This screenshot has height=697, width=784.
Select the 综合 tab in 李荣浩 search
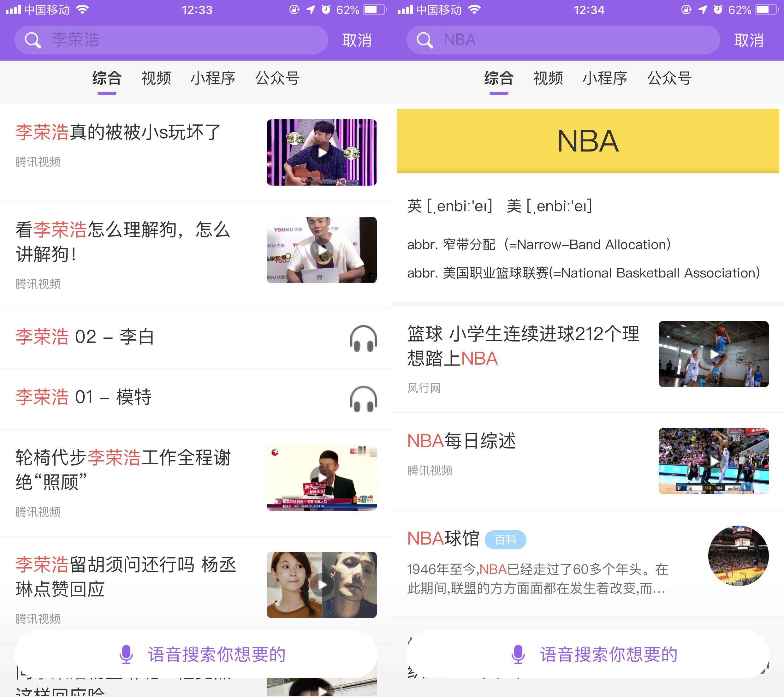point(107,78)
